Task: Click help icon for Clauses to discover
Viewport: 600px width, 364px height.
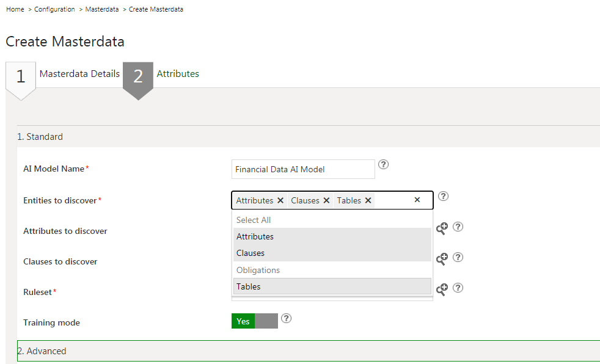Action: coord(458,257)
